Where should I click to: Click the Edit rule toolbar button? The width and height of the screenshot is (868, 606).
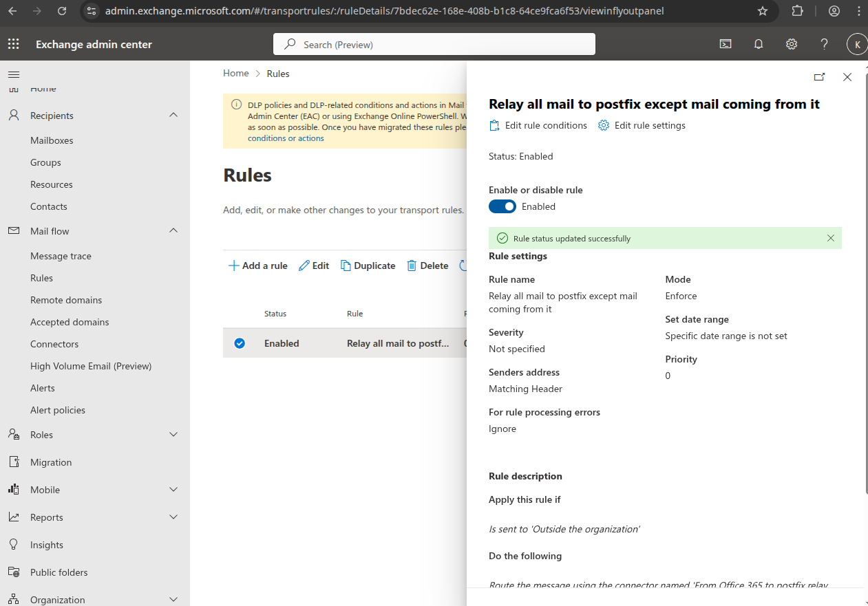(x=314, y=266)
